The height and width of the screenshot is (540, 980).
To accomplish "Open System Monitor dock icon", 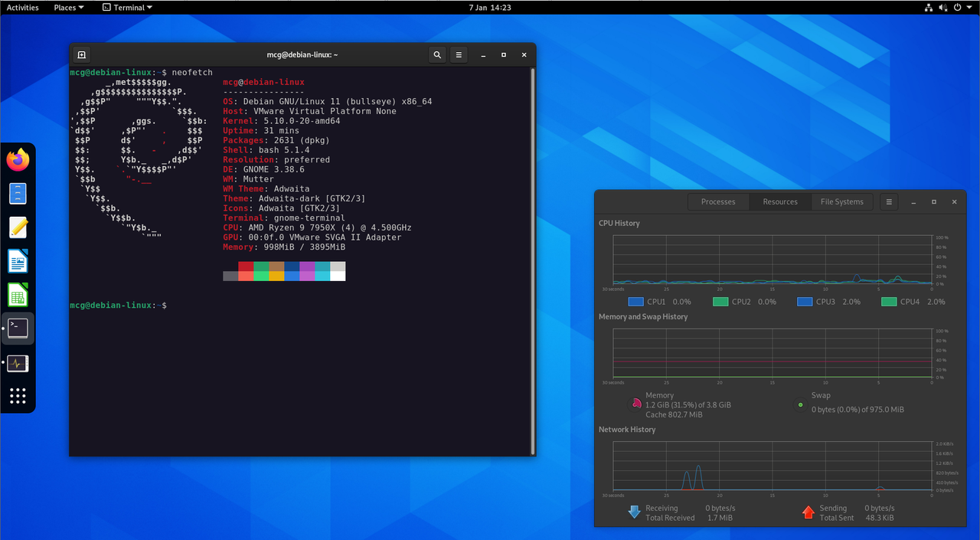I will tap(18, 362).
